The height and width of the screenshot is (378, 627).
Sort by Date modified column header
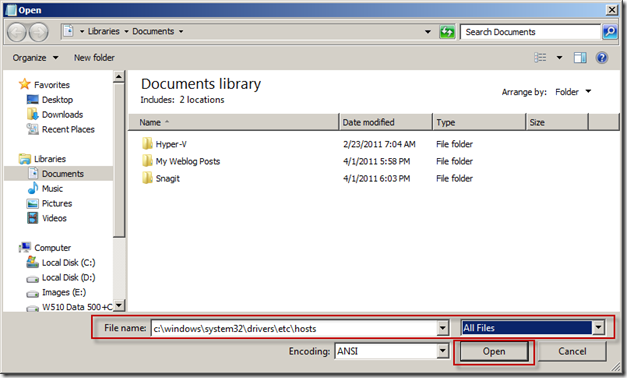coord(385,122)
